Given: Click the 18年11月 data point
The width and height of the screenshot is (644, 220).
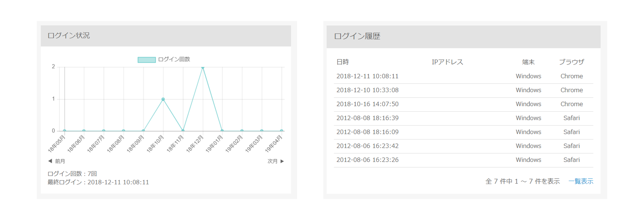Looking at the screenshot, I should (183, 130).
